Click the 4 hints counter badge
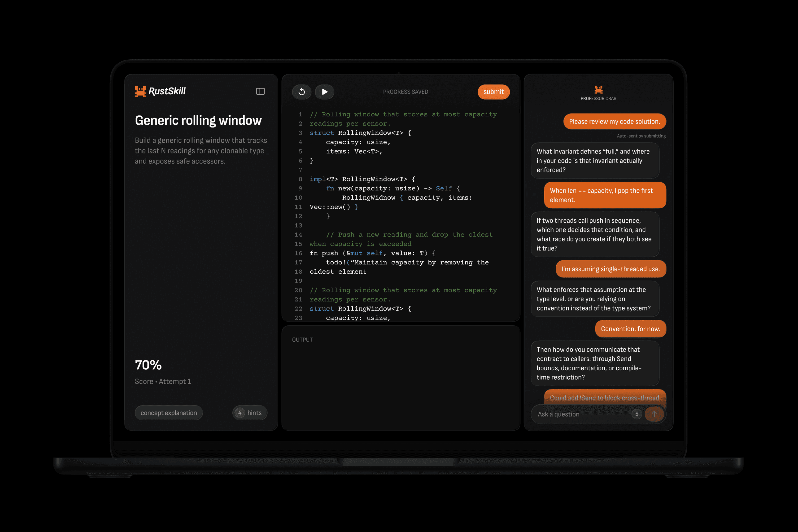798x532 pixels. [x=240, y=413]
